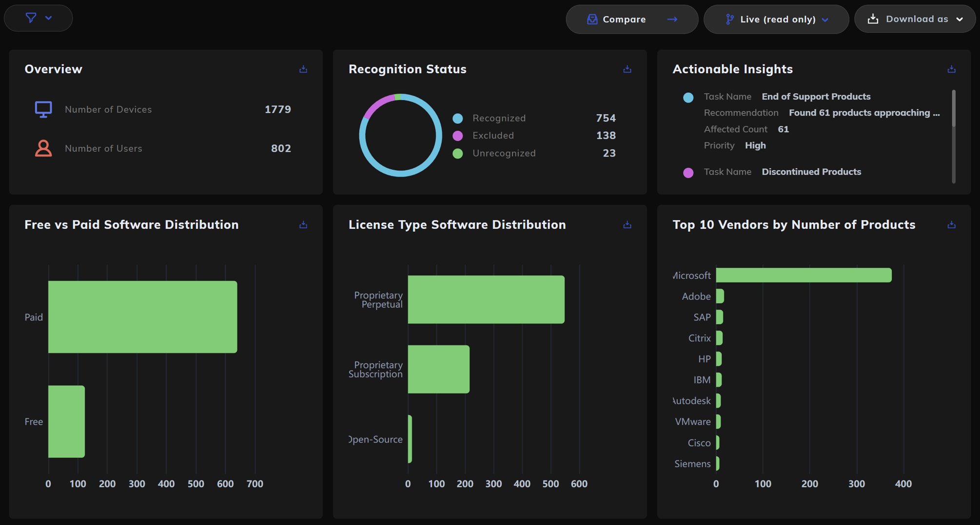Download Top 10 Vendors chart
Viewport: 980px width, 525px height.
[951, 225]
